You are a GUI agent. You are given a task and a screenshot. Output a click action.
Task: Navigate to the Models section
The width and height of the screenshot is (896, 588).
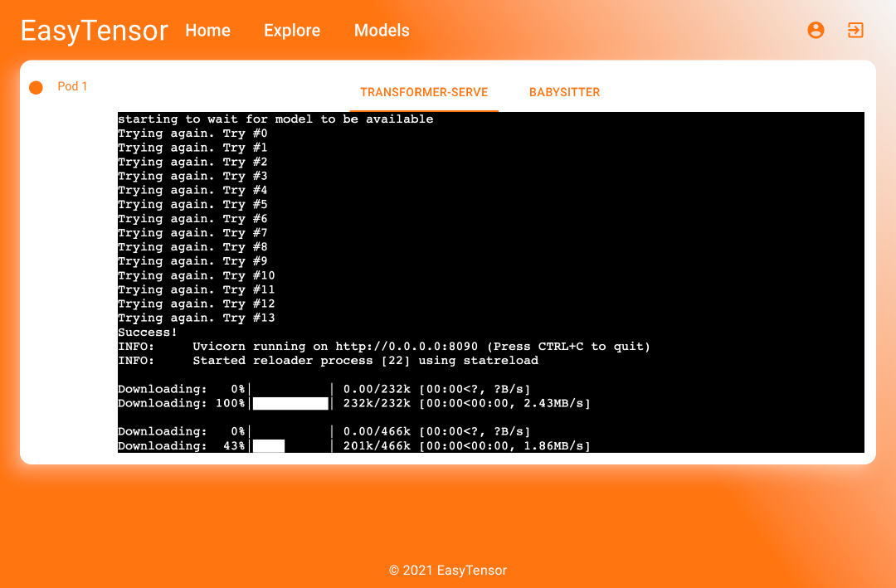pyautogui.click(x=382, y=31)
